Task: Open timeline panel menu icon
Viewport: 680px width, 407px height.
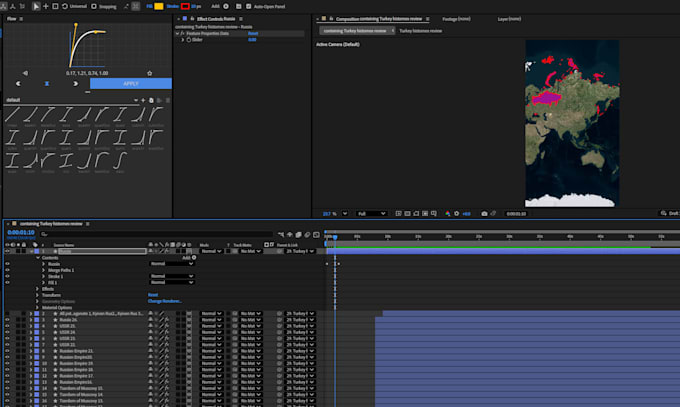Action: click(x=88, y=224)
